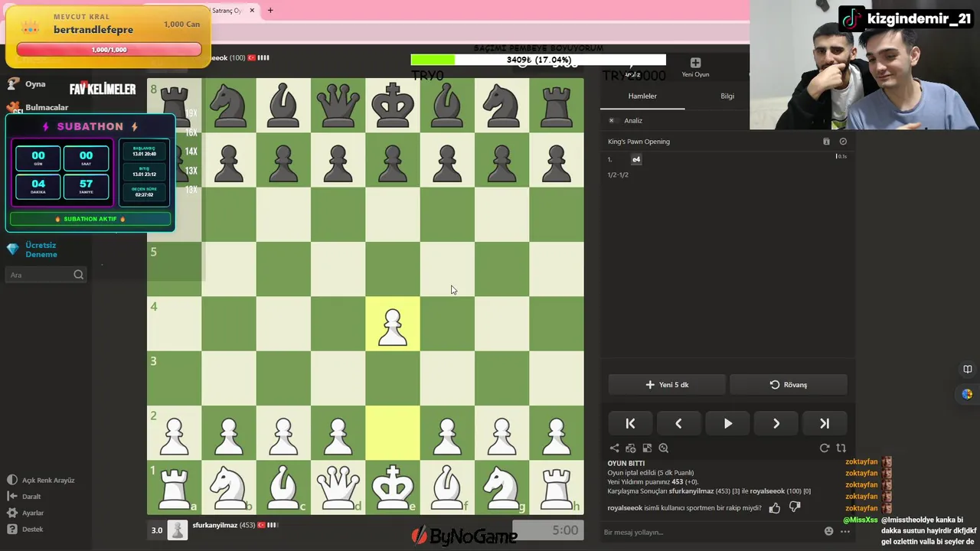Give thumbs down for opponent royalseeok
Screen dimensions: 980x551
pyautogui.click(x=795, y=507)
